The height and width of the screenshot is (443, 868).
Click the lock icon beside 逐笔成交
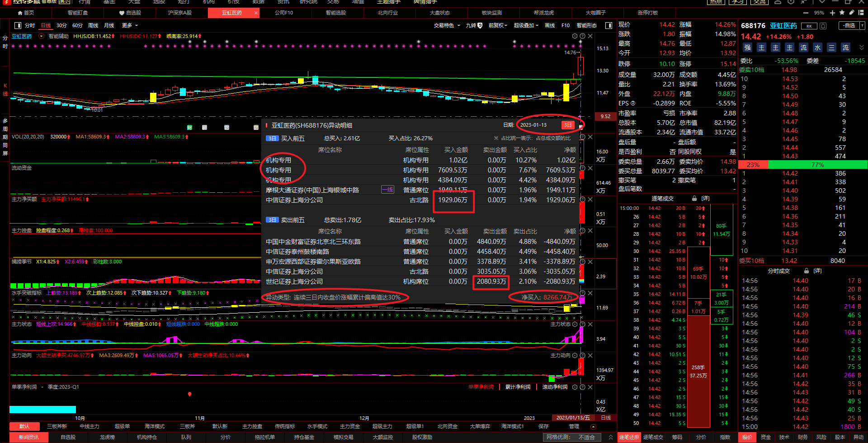point(694,198)
